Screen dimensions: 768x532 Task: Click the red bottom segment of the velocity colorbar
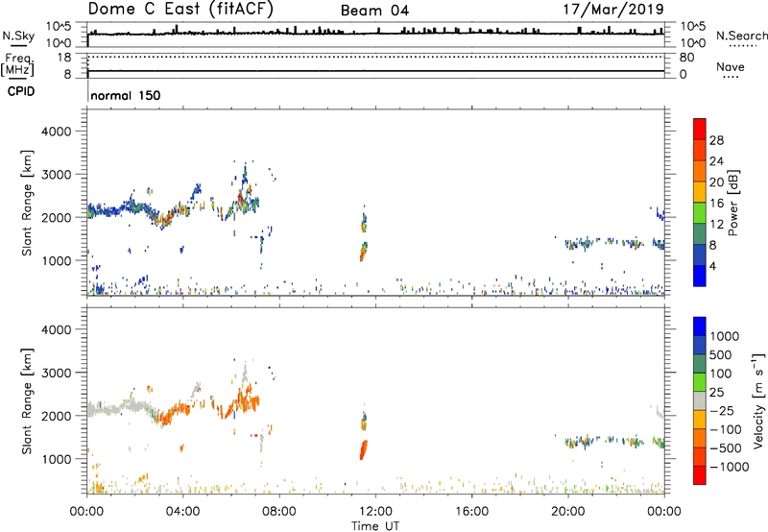[x=700, y=475]
